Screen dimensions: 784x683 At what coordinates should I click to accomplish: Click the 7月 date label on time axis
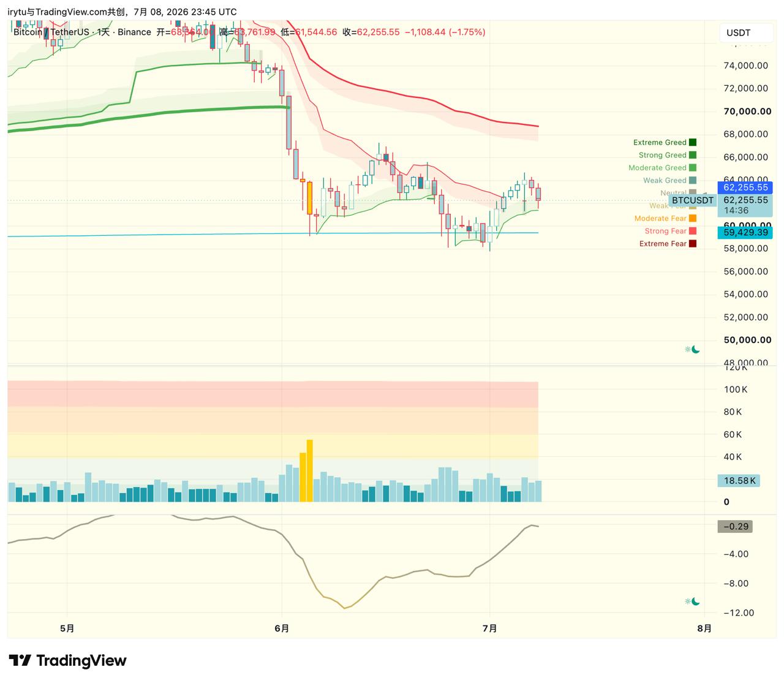coord(490,628)
